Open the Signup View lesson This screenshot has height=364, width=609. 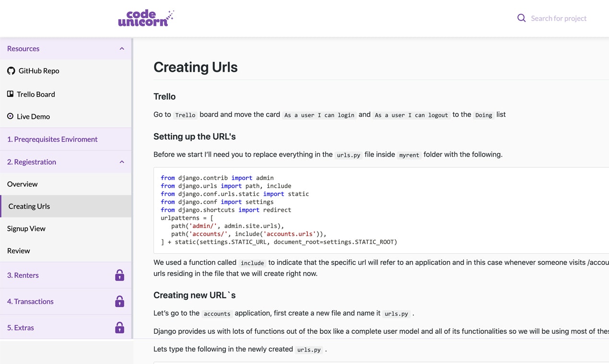26,228
